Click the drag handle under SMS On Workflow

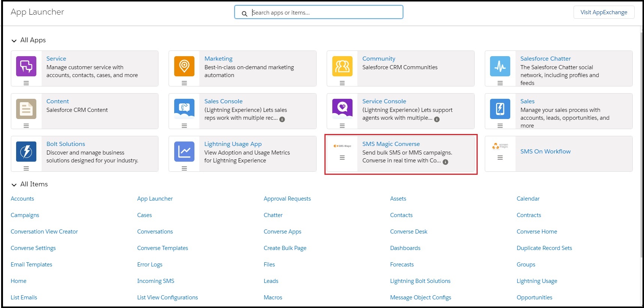[x=500, y=158]
